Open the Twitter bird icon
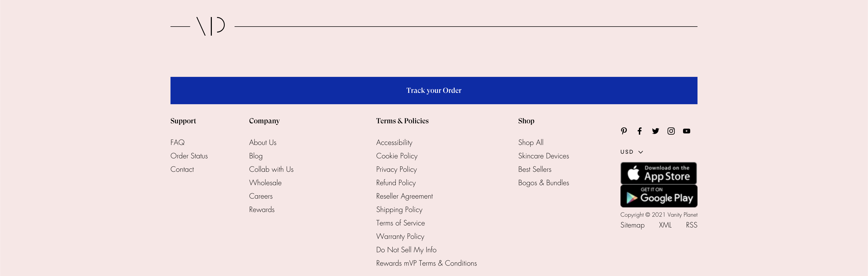The image size is (868, 276). click(x=655, y=131)
